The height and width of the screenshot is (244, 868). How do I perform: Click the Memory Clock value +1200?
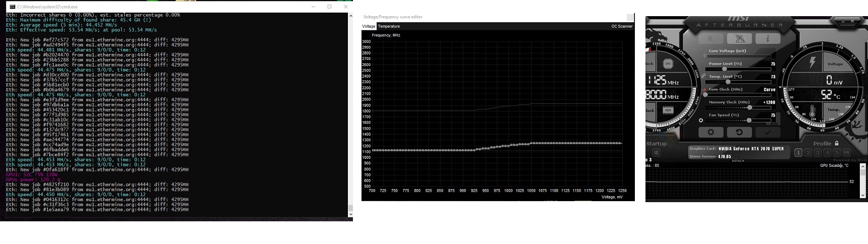769,102
